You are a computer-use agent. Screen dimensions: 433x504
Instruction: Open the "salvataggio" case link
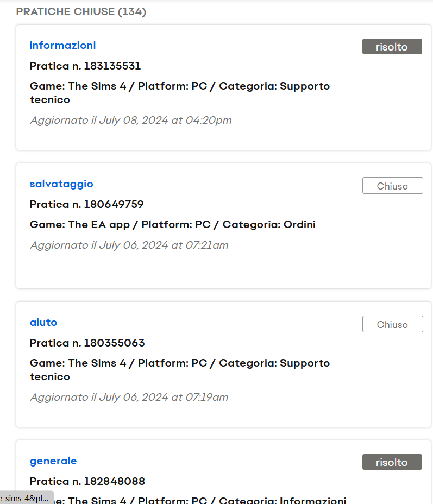61,184
